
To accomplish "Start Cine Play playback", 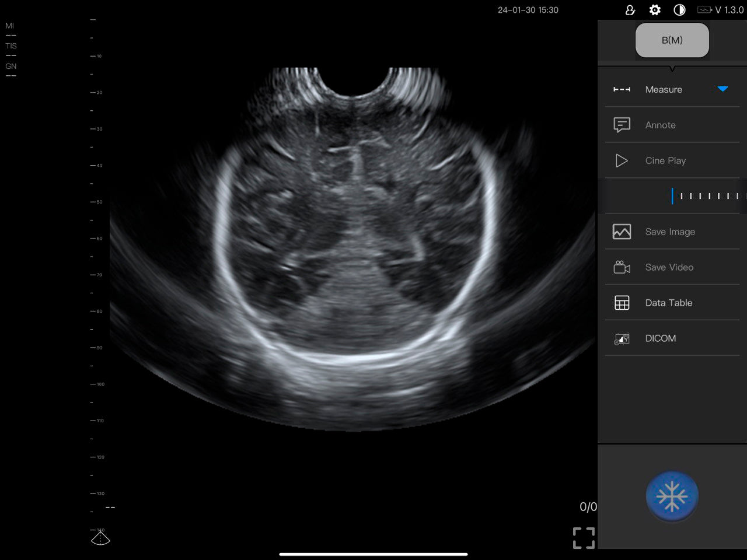I will coord(665,160).
